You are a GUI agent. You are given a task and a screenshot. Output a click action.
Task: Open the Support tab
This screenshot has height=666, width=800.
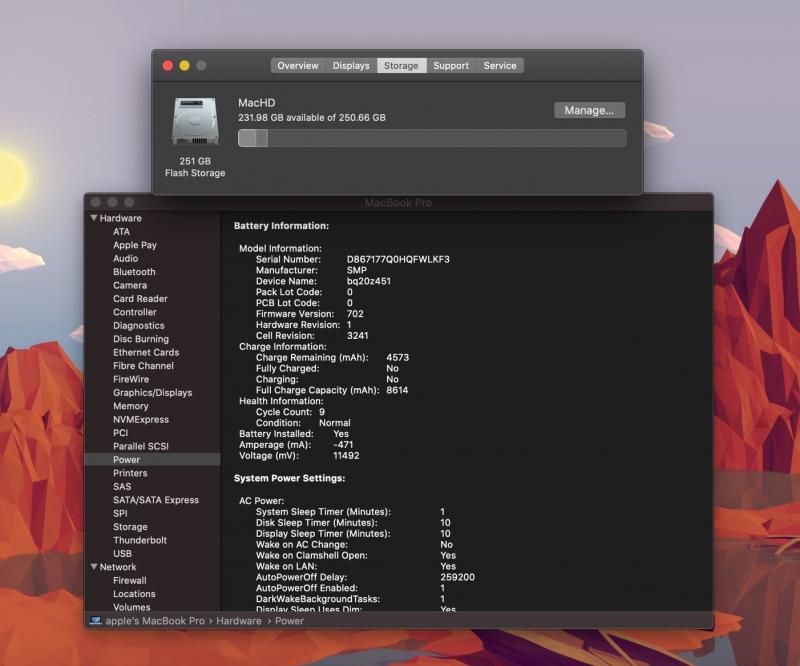pyautogui.click(x=451, y=65)
